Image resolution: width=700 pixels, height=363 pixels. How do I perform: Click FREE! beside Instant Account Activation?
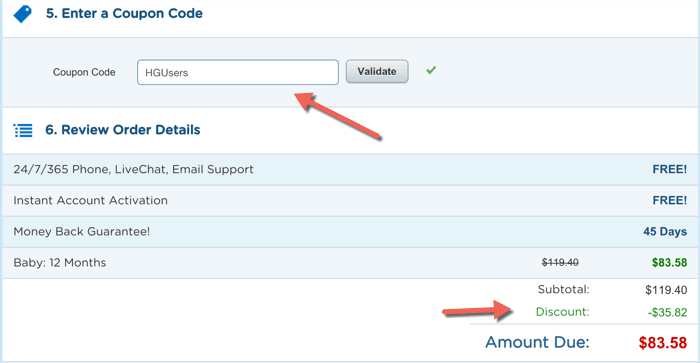(670, 200)
